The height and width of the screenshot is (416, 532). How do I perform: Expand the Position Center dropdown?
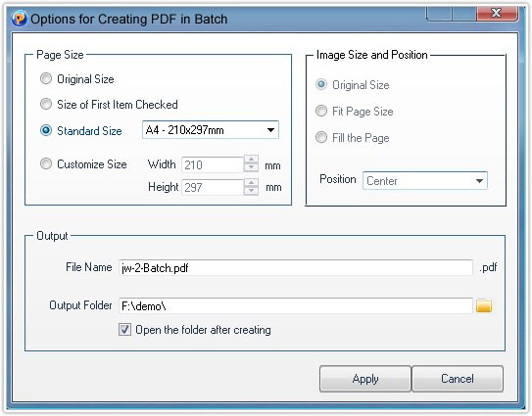425,180
